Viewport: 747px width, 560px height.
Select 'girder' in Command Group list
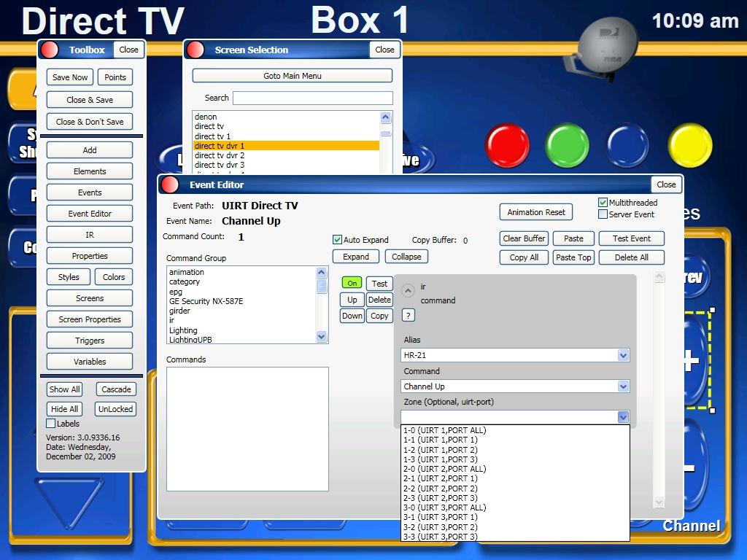(x=241, y=311)
